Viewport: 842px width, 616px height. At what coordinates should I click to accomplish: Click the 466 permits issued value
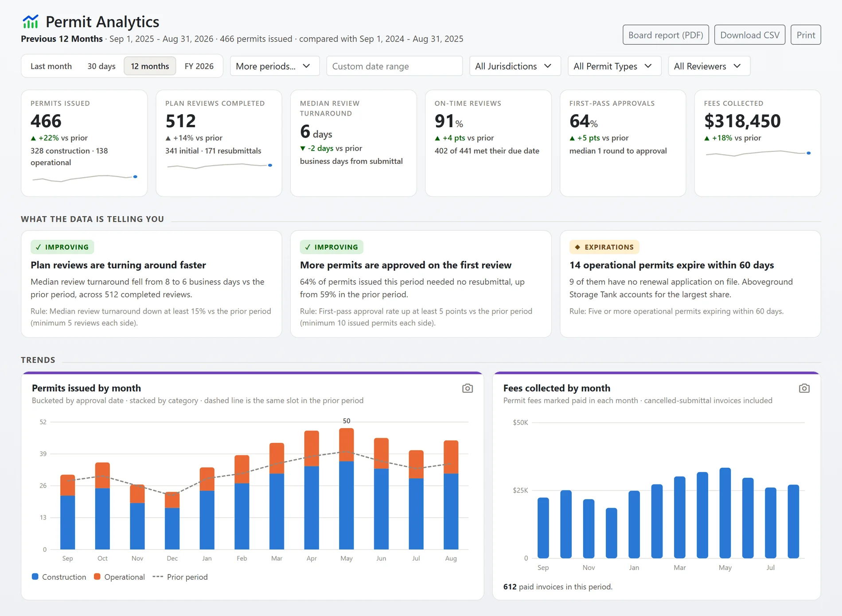46,121
